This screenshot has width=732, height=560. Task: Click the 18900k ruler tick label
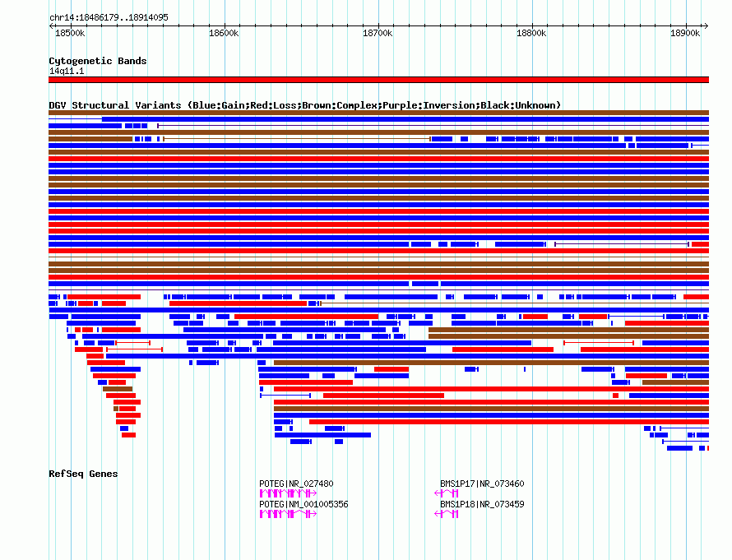(685, 33)
